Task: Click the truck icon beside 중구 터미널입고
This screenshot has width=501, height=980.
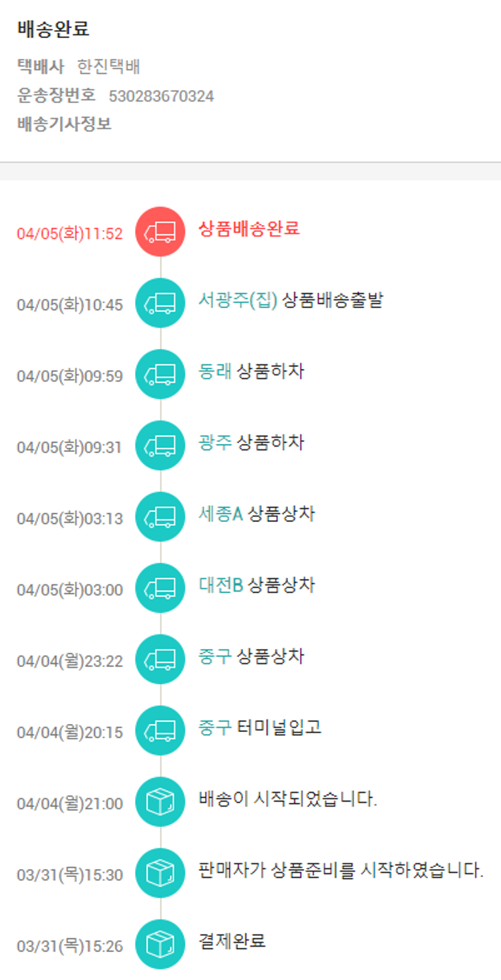Action: click(160, 731)
